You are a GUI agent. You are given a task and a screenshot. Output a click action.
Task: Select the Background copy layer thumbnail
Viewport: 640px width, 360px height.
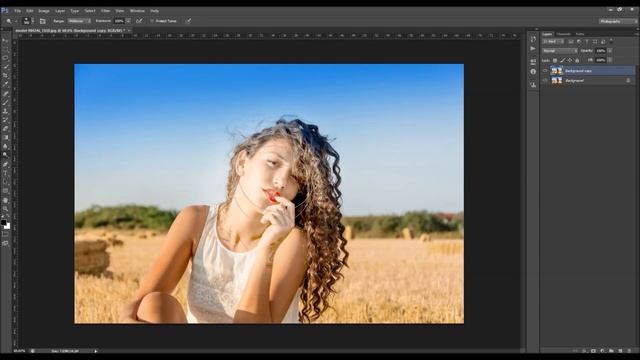557,71
